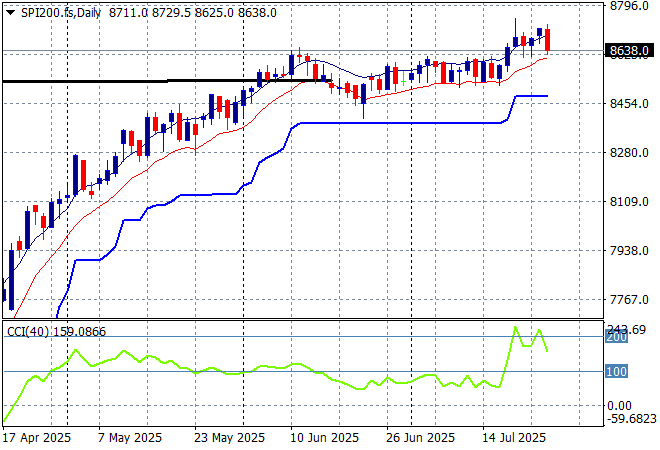Click the CCI 200 level label

pos(616,337)
